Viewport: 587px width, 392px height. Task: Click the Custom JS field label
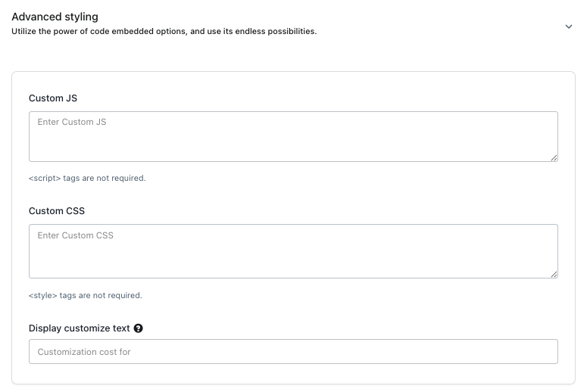53,98
